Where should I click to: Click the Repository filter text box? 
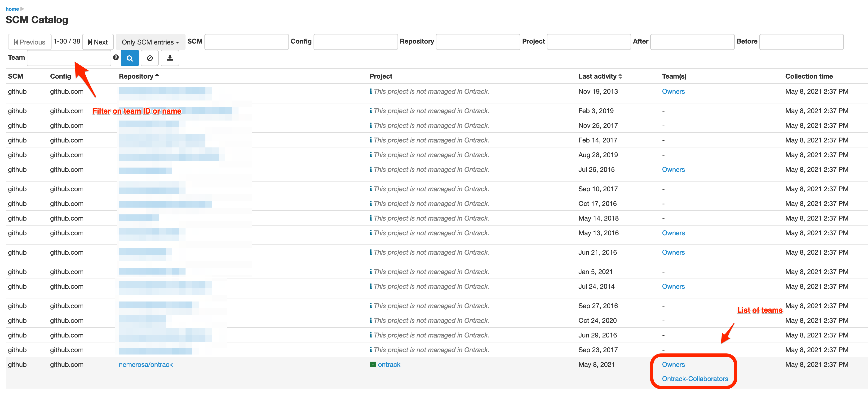(x=478, y=42)
